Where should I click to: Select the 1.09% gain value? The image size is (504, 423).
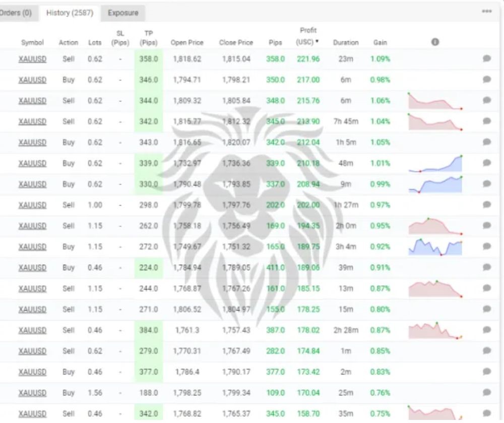[380, 59]
